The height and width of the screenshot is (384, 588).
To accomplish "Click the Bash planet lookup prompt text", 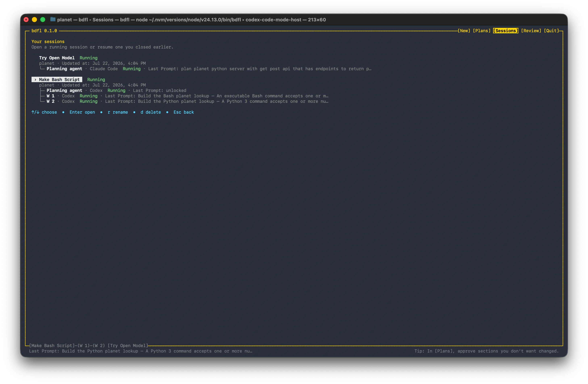I will [217, 96].
